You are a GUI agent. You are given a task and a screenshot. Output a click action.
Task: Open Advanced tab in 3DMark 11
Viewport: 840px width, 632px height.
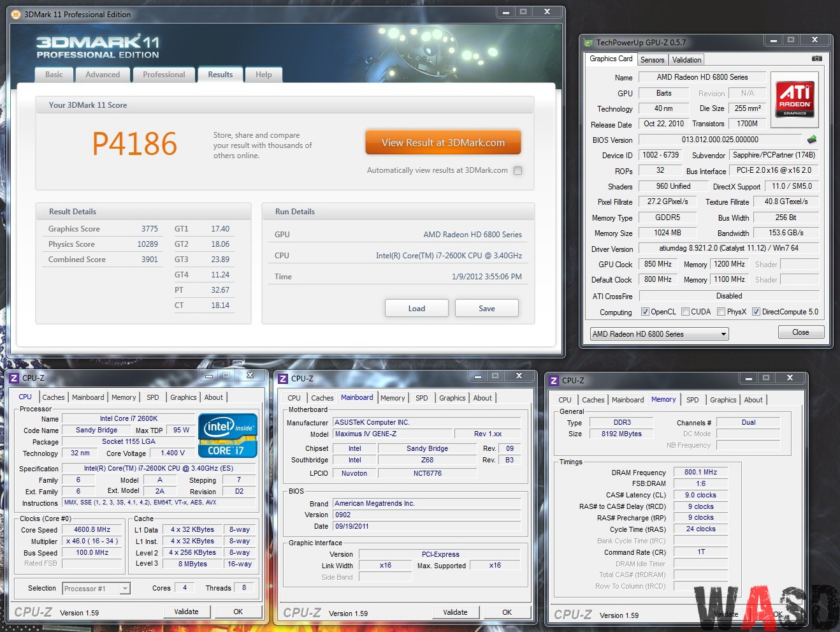103,75
